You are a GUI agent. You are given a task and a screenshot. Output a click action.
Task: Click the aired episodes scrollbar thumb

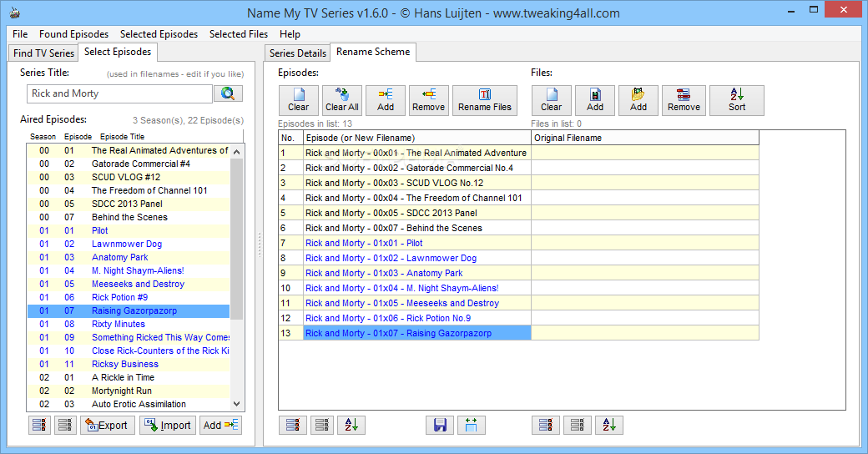pos(236,238)
